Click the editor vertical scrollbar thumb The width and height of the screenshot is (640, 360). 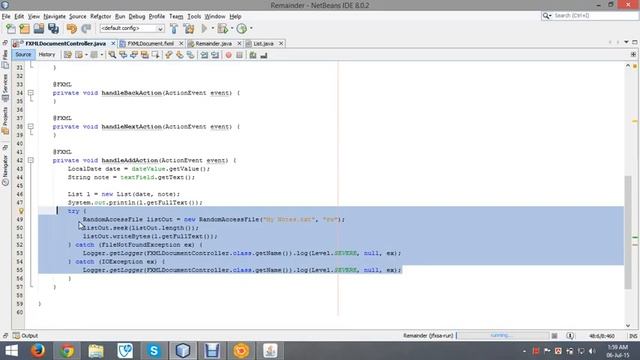(628, 232)
